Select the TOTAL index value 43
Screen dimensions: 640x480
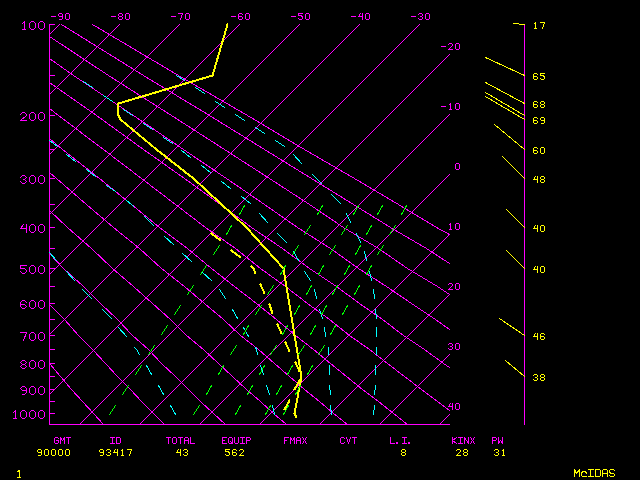(181, 452)
